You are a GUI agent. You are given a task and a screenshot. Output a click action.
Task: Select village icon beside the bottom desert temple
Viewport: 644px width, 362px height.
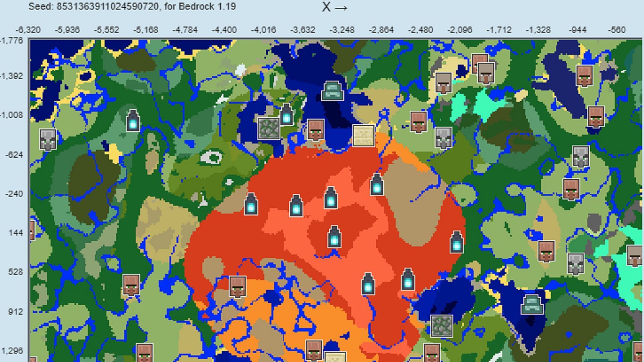click(x=314, y=351)
